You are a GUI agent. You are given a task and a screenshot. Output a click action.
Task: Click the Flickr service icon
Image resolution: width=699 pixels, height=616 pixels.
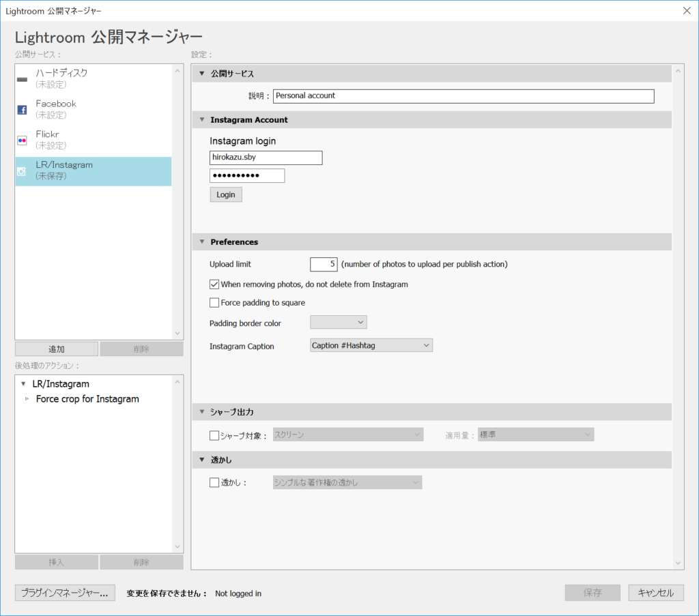(22, 141)
